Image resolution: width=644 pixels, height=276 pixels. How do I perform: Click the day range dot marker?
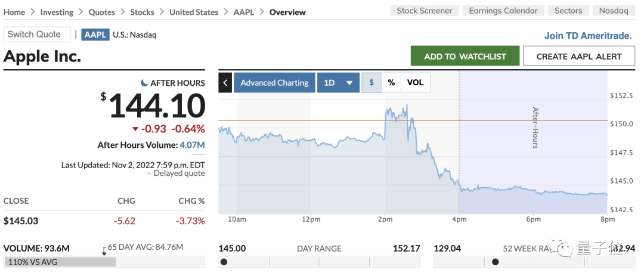[x=224, y=262]
